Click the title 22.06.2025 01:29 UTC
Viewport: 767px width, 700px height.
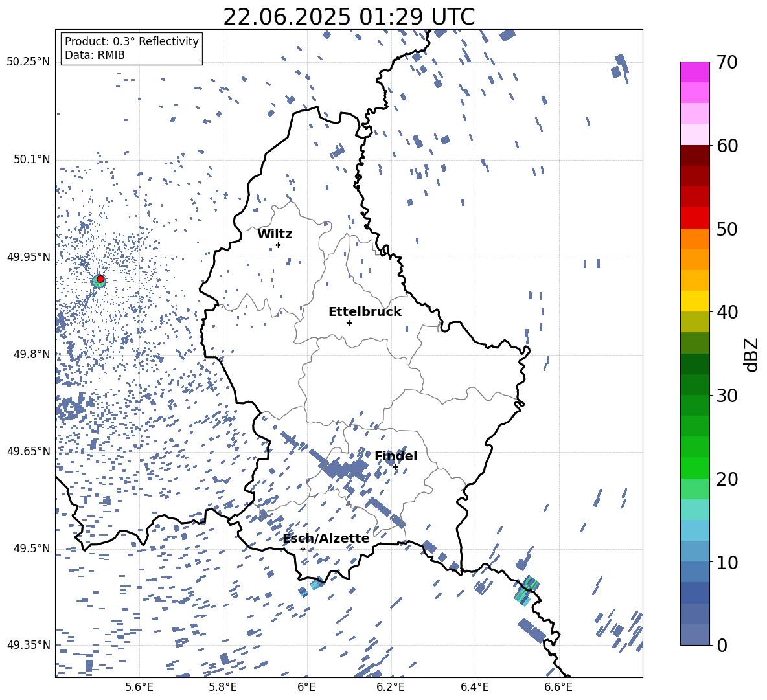(x=349, y=17)
